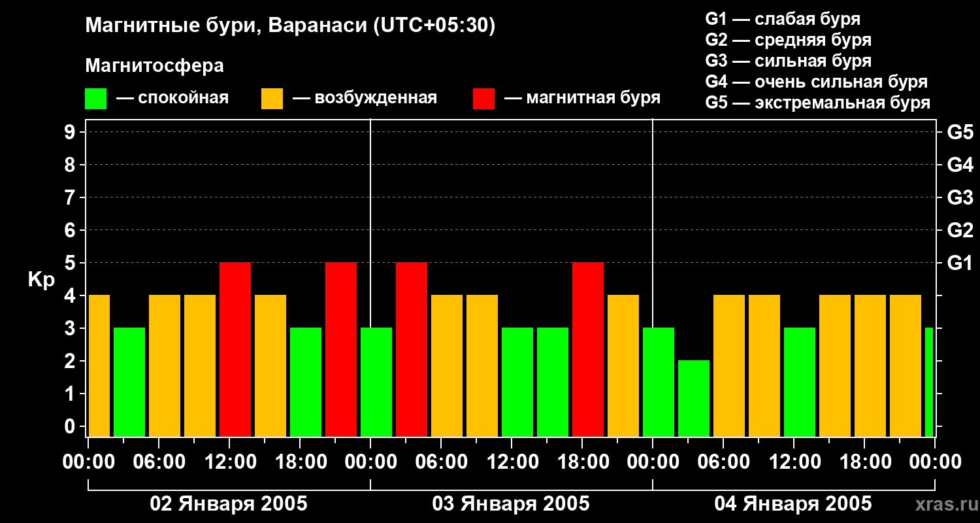Click the orange bar over 06:00 on 03 Января

point(447,366)
